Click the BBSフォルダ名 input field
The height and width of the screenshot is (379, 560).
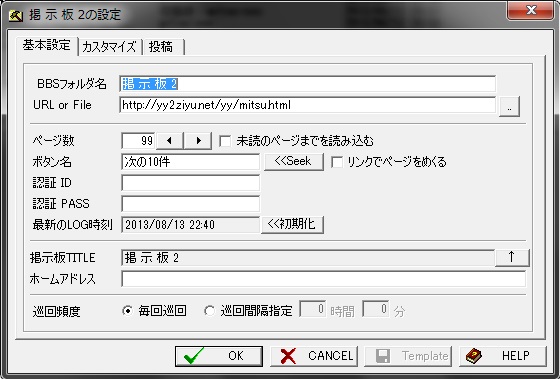[308, 84]
